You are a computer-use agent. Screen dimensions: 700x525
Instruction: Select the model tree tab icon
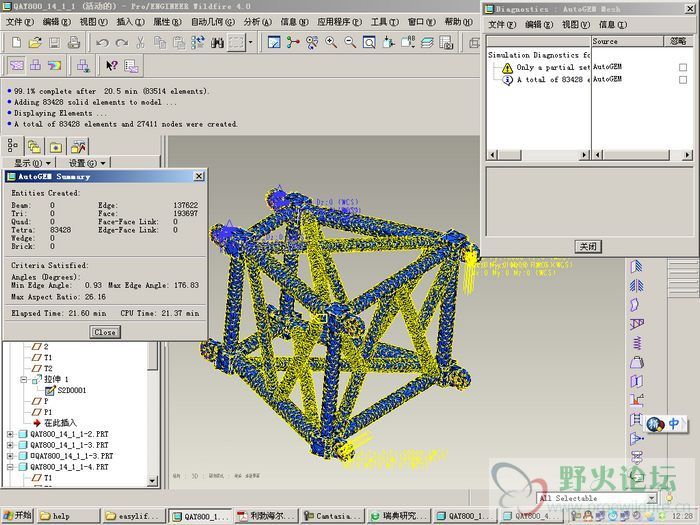pos(13,146)
